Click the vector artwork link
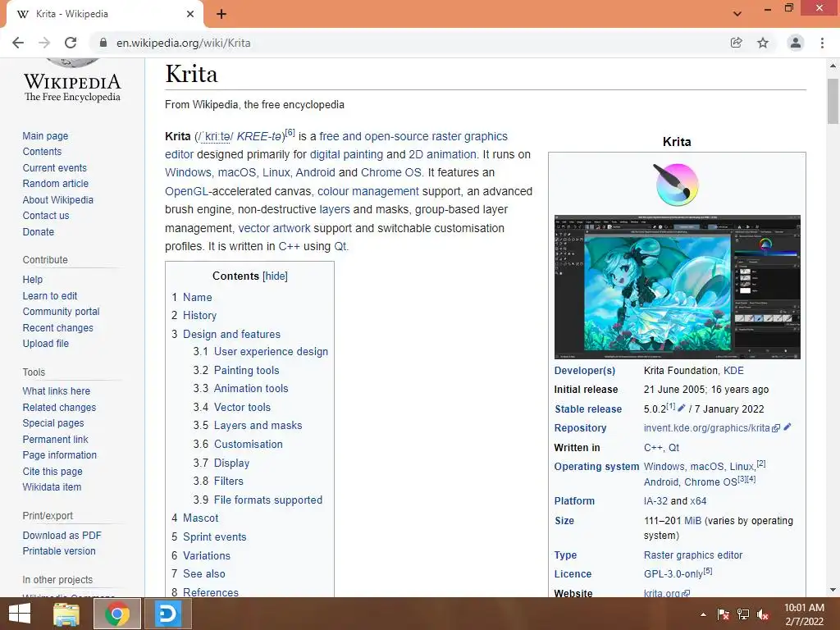Viewport: 840px width, 630px height. click(274, 228)
